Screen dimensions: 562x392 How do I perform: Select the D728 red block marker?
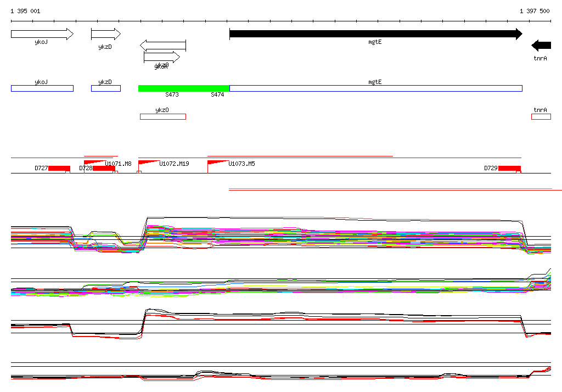(104, 168)
